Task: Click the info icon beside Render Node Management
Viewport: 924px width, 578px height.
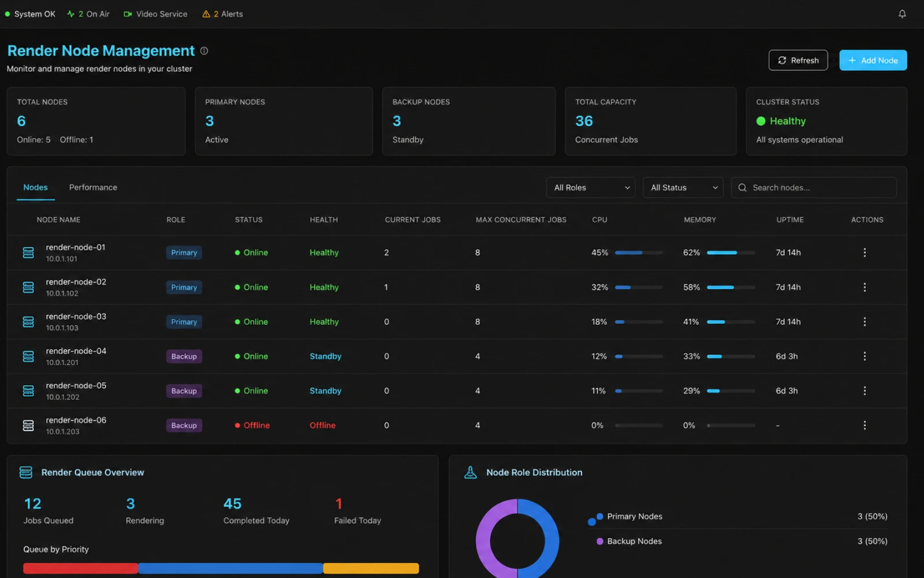Action: tap(204, 51)
